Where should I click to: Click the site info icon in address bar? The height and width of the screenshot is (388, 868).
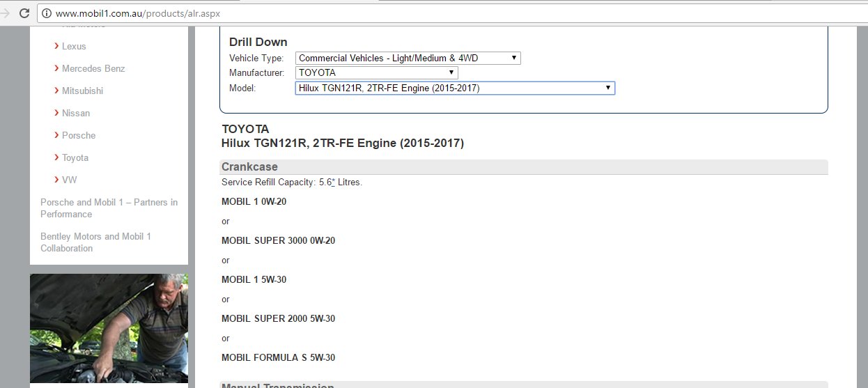coord(47,13)
